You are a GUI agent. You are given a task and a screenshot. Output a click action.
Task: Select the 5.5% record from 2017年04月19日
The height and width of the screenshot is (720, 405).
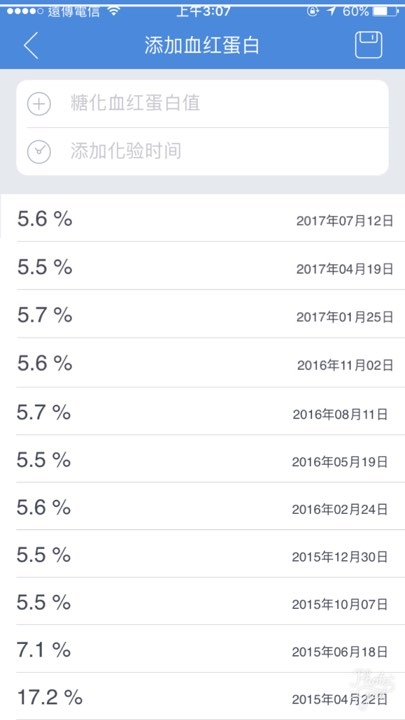pyautogui.click(x=202, y=266)
